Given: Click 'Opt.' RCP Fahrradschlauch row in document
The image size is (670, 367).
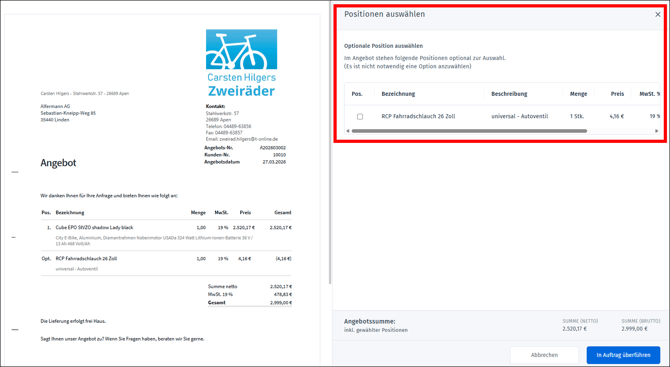Looking at the screenshot, I should 166,259.
